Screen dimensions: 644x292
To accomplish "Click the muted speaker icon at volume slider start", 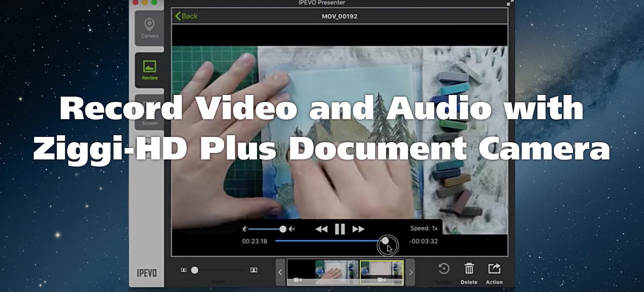I will click(x=244, y=229).
